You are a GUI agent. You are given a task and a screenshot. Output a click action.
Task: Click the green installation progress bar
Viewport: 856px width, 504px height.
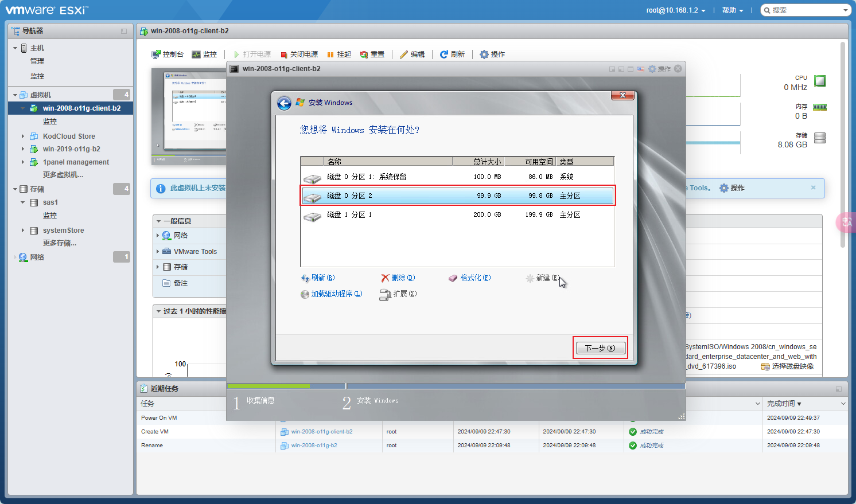[x=269, y=386]
